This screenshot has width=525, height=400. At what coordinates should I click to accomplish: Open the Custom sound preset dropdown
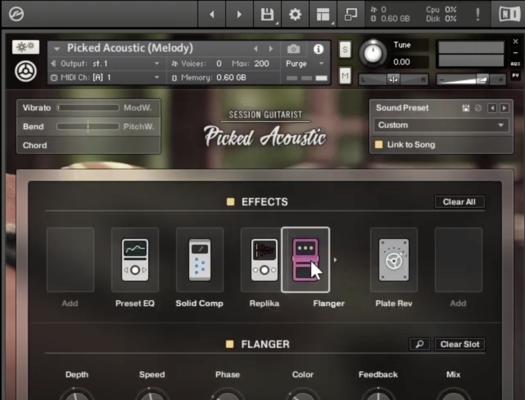coord(441,125)
